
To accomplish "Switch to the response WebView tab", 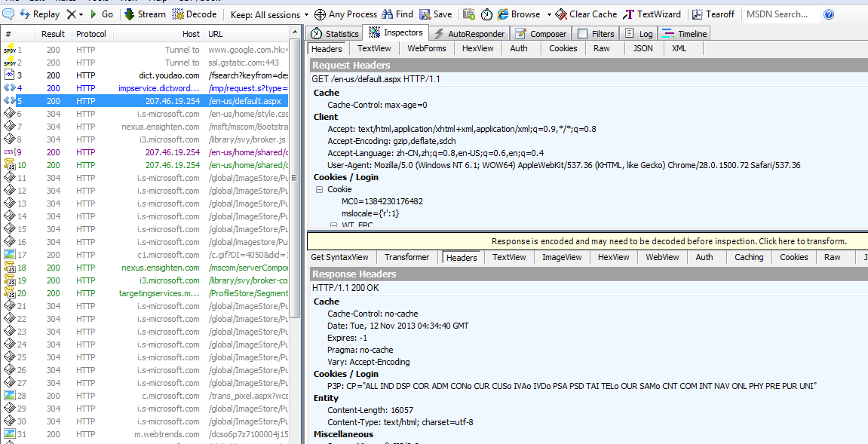I will click(x=662, y=257).
